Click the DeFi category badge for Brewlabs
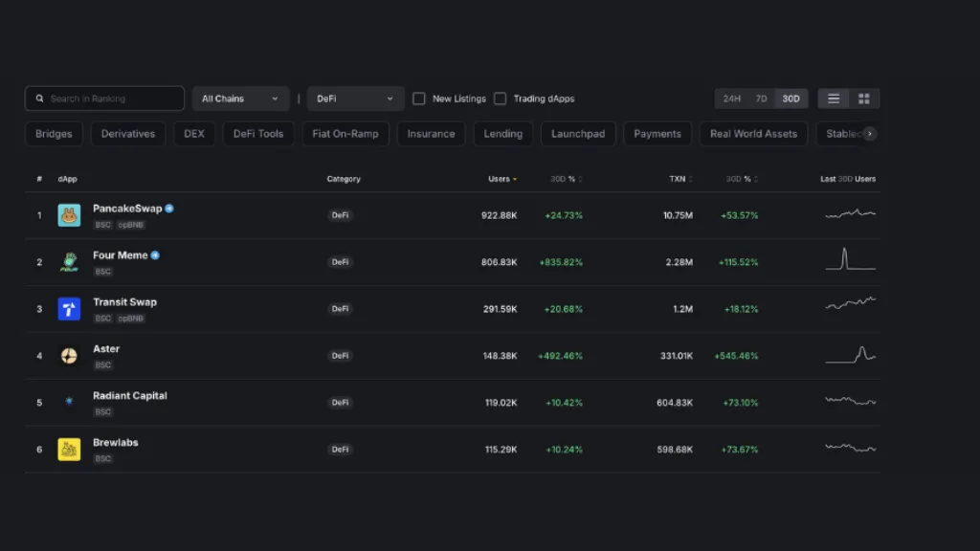Viewport: 980px width, 551px height. coord(340,450)
